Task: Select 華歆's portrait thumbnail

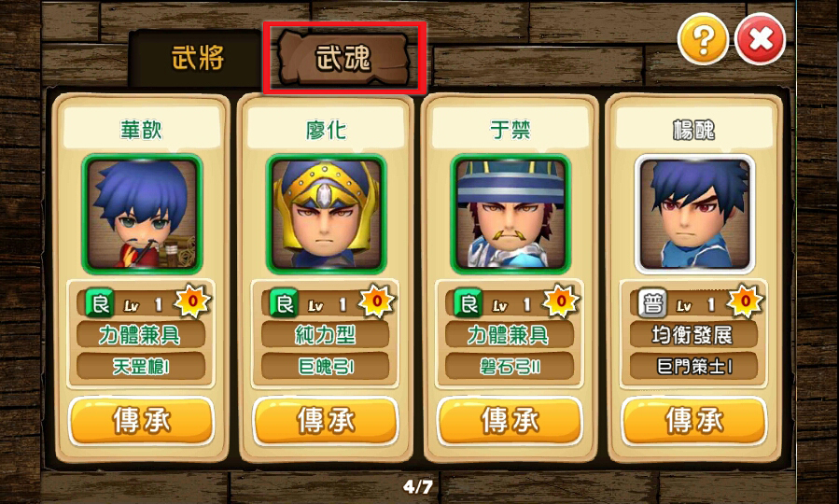Action: click(x=142, y=214)
